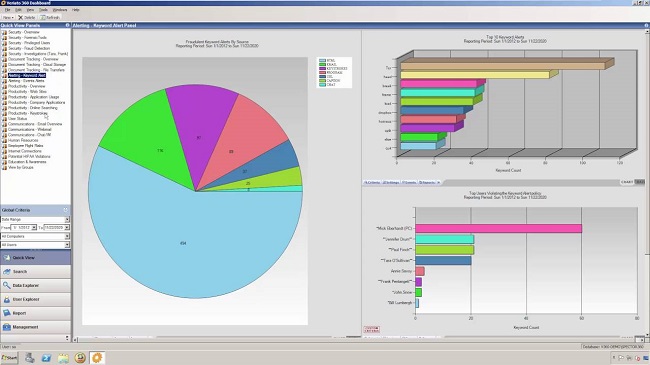Select User Status panel

click(x=17, y=118)
